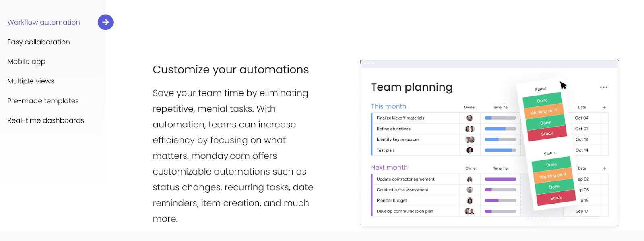The height and width of the screenshot is (241, 644).
Task: Open the Mobile app tab
Action: [x=27, y=62]
